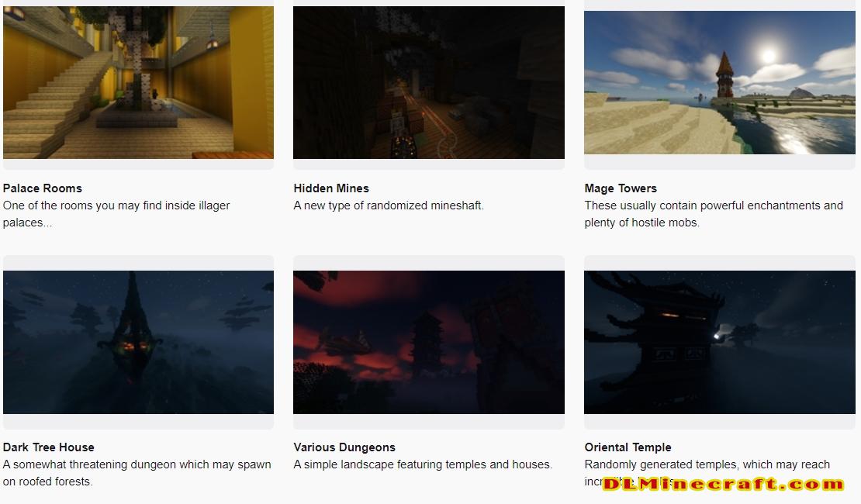
Task: Select the randomized mineshaft description text
Action: tap(389, 205)
